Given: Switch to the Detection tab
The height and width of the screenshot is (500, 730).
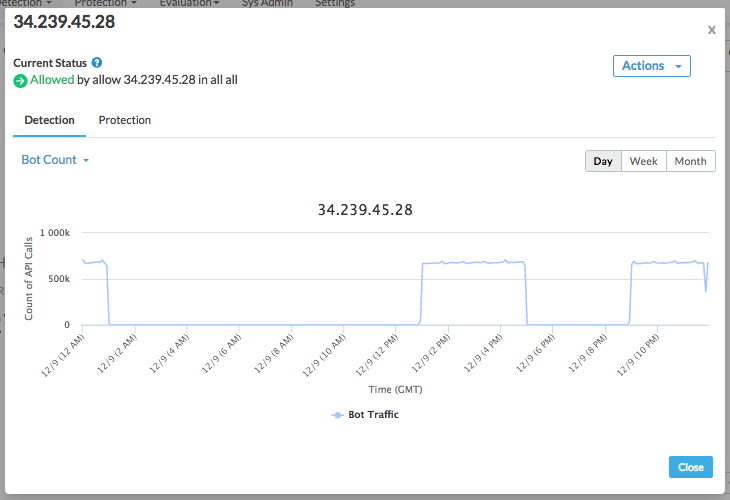Looking at the screenshot, I should 49,120.
